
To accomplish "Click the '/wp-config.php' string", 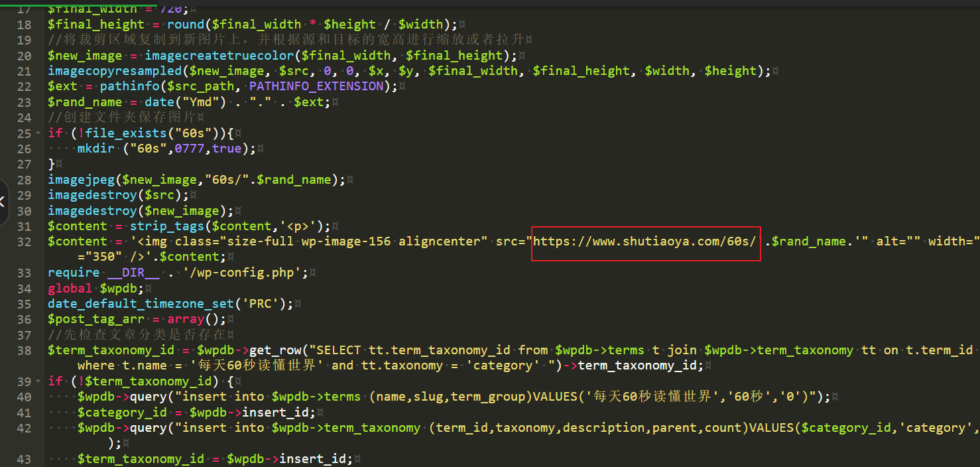I will pyautogui.click(x=242, y=273).
